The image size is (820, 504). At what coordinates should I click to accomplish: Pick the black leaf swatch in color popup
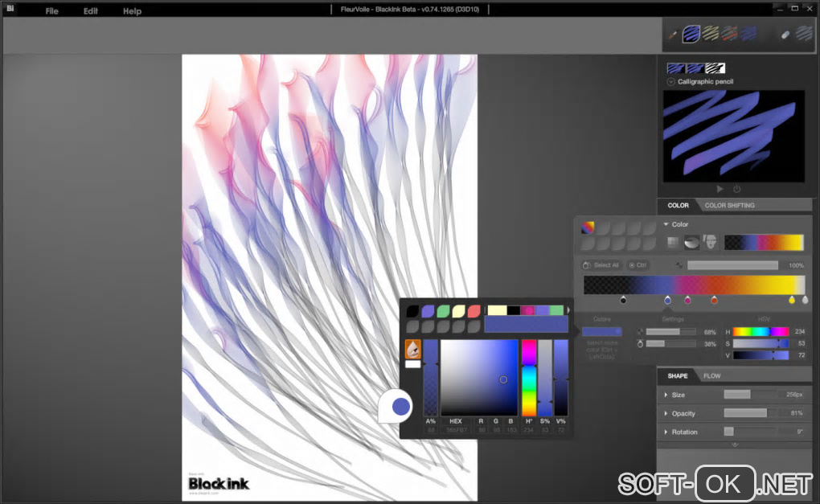pos(412,312)
